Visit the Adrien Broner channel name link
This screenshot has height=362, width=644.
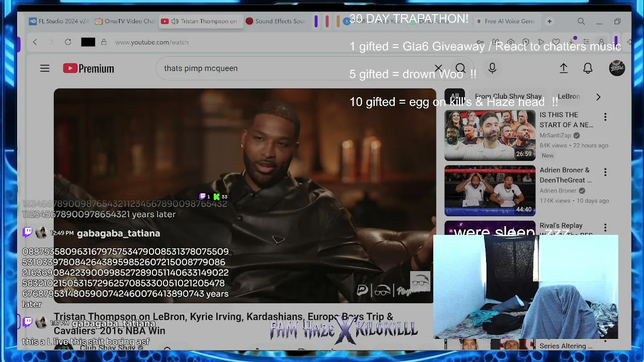click(558, 191)
